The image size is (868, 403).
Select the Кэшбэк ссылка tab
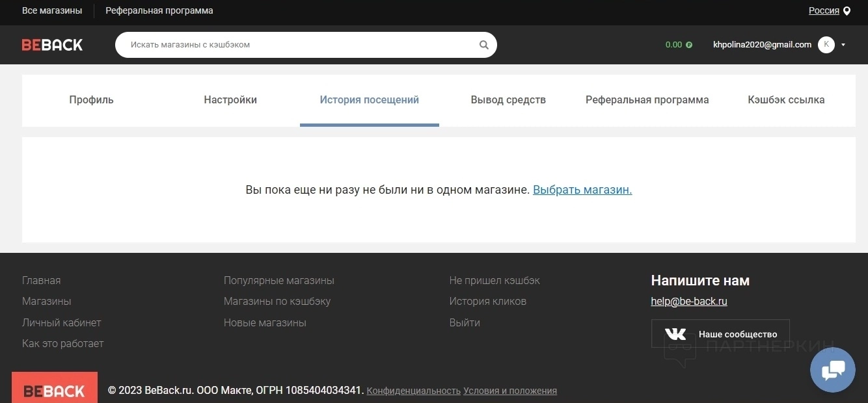[786, 100]
